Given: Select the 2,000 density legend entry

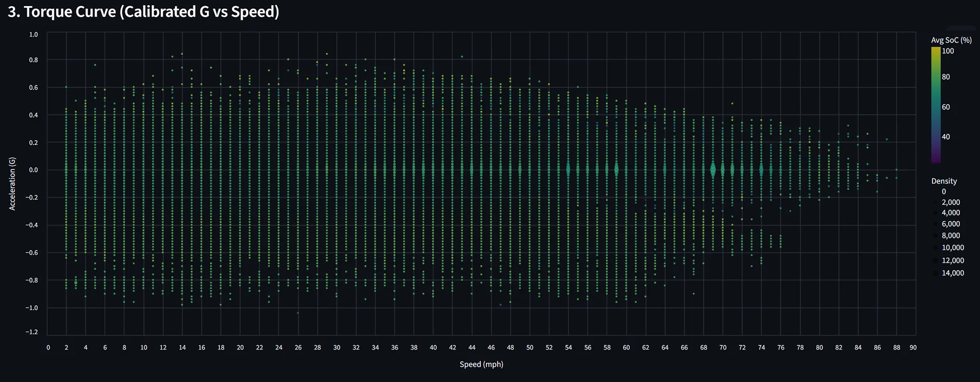Looking at the screenshot, I should pos(951,202).
